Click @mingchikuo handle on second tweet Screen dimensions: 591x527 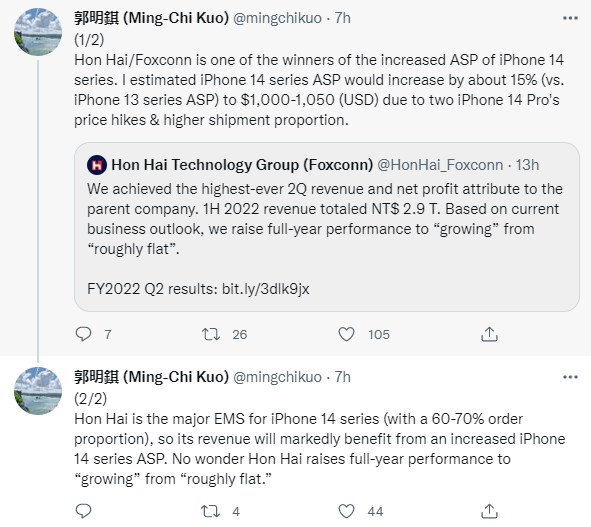(277, 377)
